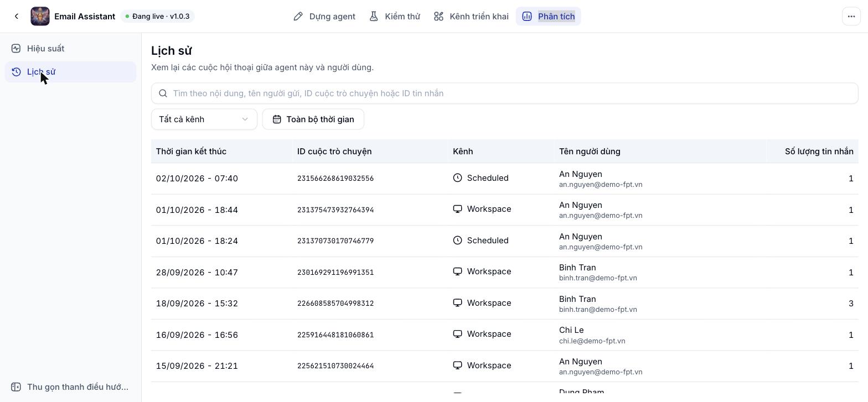868x402 pixels.
Task: Open the Toàn bộ thời gian date filter
Action: (x=313, y=119)
